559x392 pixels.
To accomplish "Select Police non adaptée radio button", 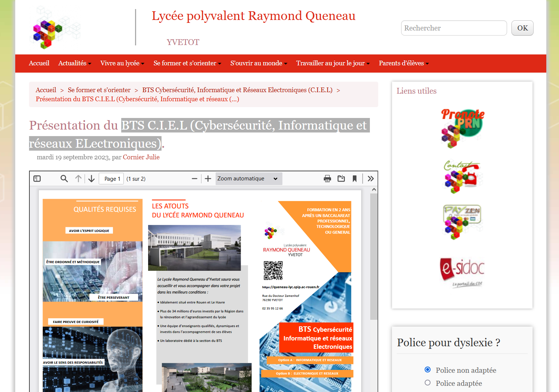I will point(428,369).
